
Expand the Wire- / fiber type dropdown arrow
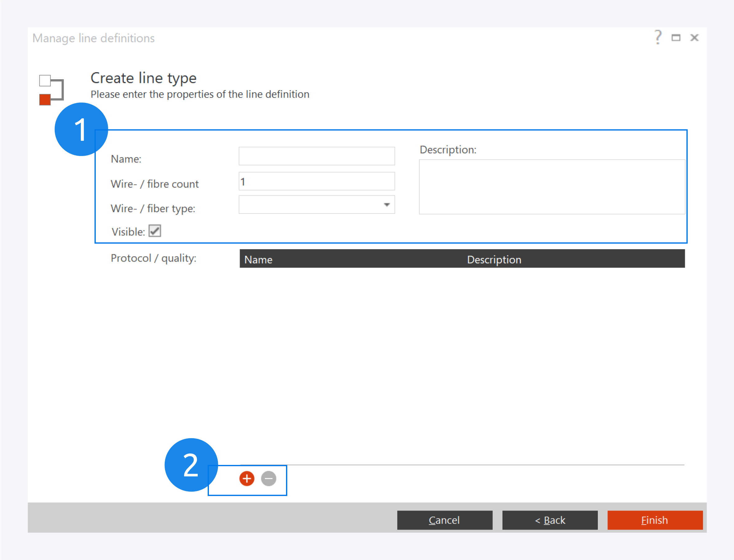tap(386, 205)
